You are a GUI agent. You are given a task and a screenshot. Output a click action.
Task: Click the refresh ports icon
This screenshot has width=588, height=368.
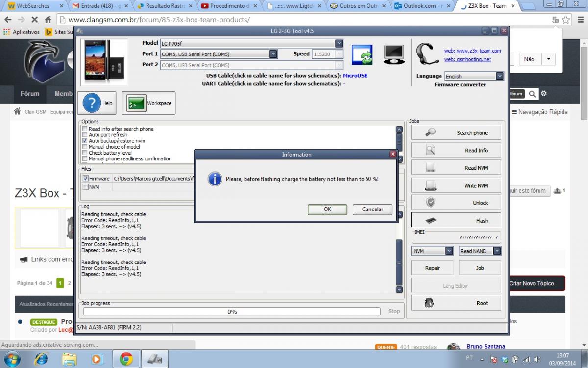coord(362,54)
